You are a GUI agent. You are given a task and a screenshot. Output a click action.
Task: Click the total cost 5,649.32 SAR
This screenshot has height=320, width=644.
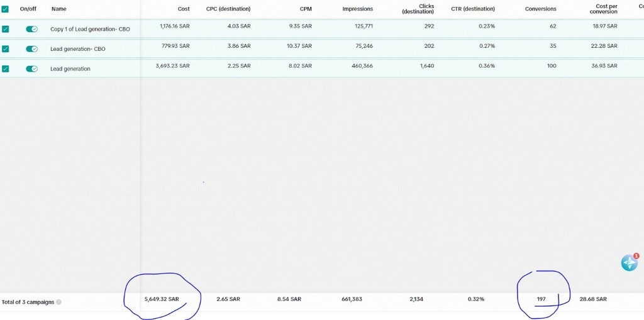[x=162, y=299]
